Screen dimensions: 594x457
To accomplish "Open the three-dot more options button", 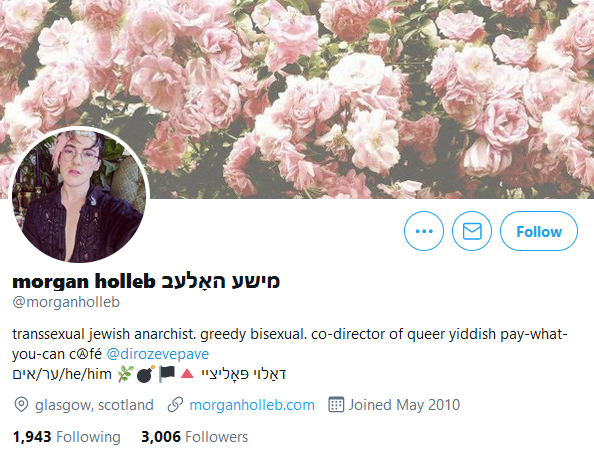I will 424,231.
